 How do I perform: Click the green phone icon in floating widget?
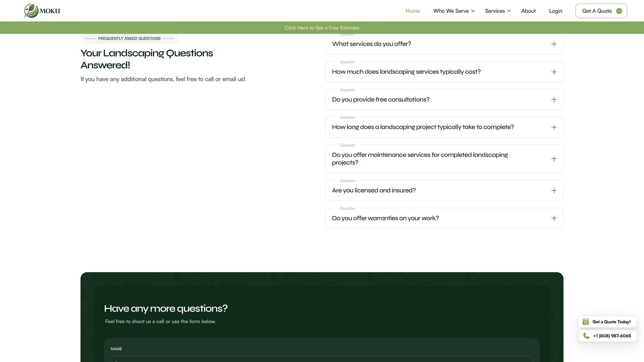586,336
